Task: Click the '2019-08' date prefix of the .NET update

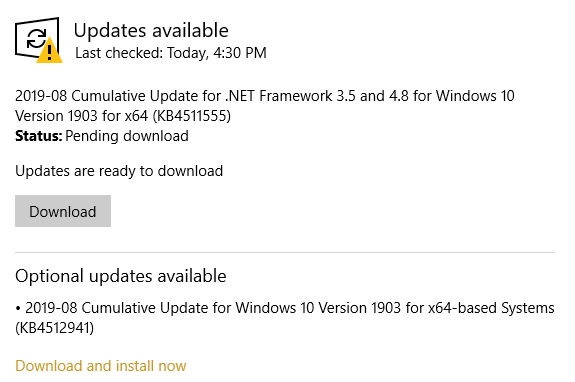Action: pos(41,96)
